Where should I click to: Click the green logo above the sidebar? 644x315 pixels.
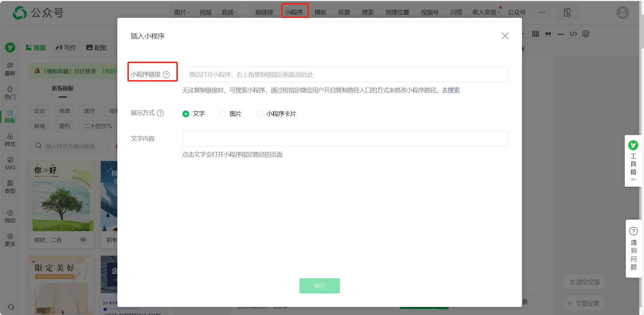click(10, 48)
